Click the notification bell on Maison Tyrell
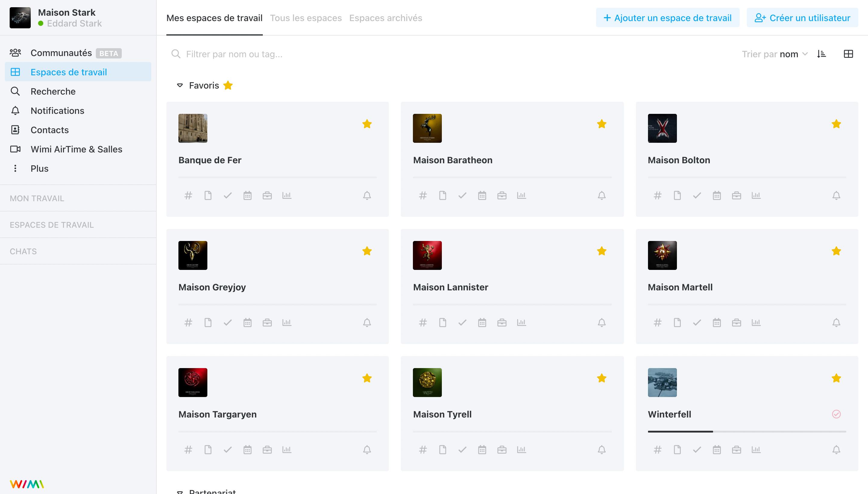Viewport: 868px width, 494px height. (602, 449)
